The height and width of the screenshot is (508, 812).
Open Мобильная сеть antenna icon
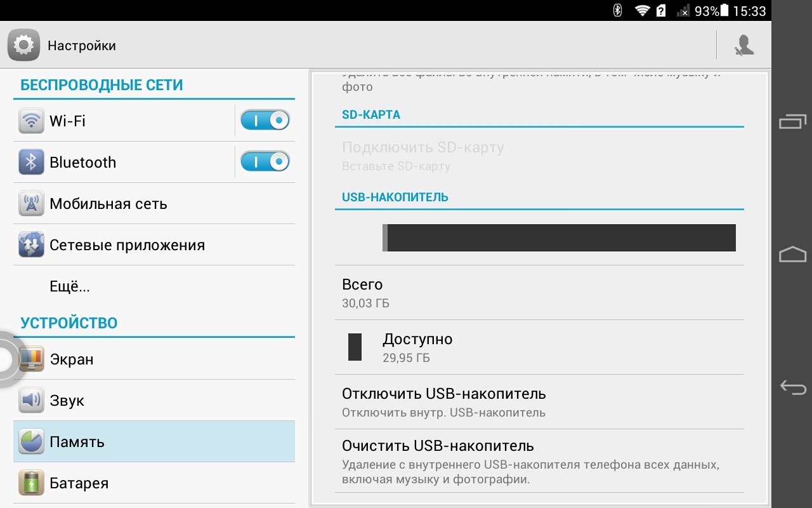coord(31,204)
